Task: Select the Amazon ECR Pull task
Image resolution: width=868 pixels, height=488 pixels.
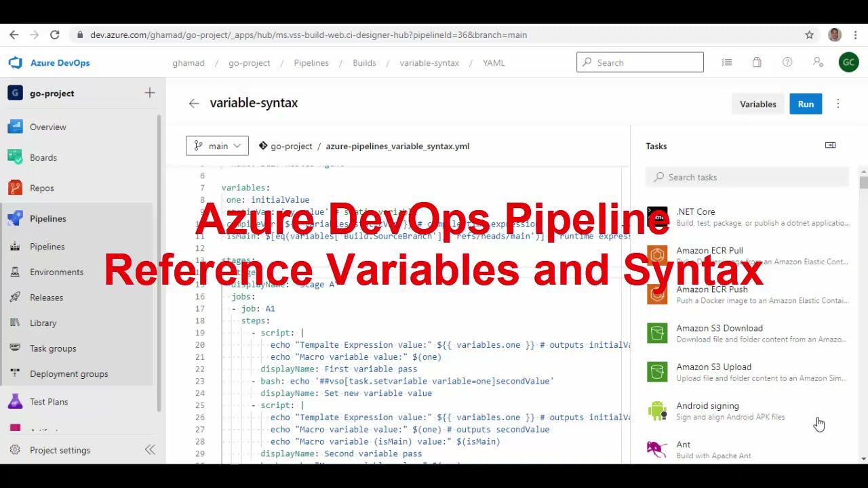Action: [747, 256]
